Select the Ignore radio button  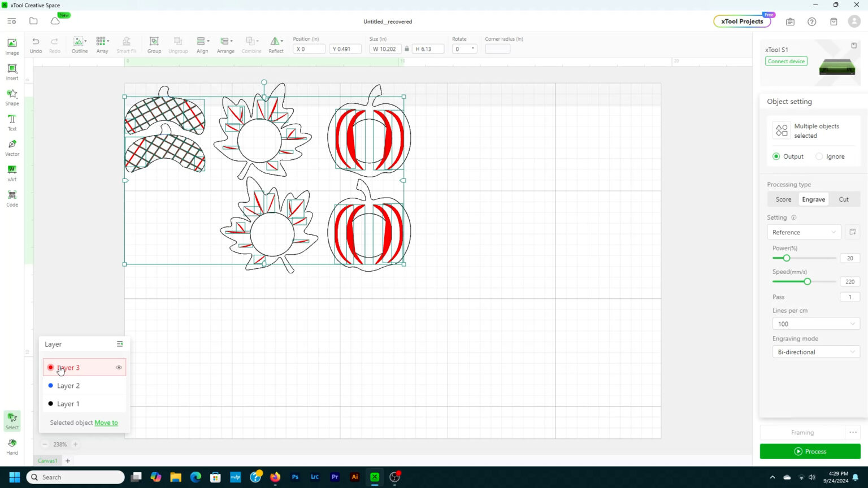coord(819,156)
